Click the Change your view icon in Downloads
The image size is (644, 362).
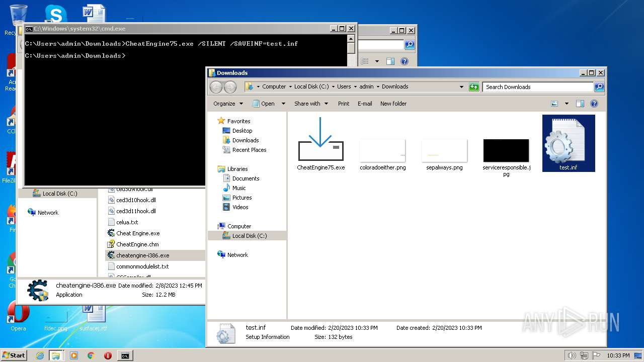point(554,104)
